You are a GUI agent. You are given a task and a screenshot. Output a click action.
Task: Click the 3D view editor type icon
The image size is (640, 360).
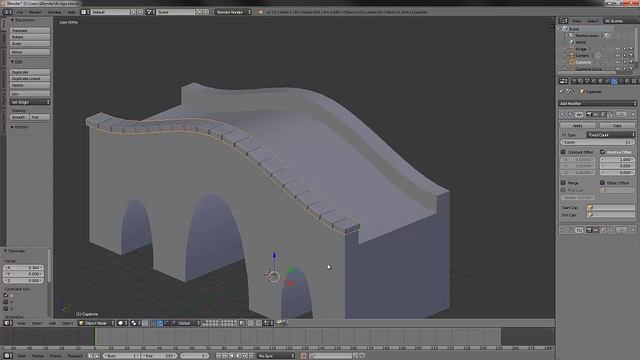coord(7,323)
